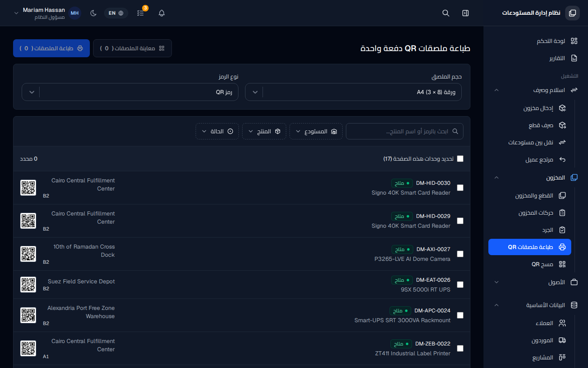Open QR code for DM-HID-0030
The width and height of the screenshot is (588, 368).
point(28,188)
